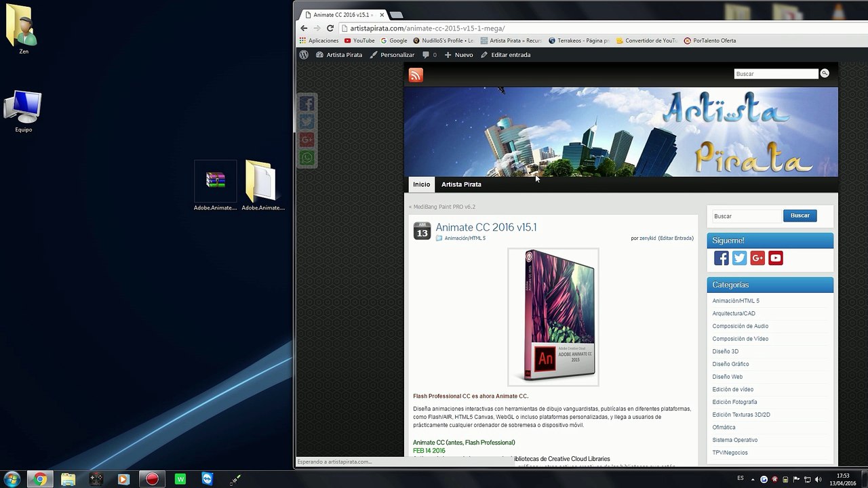Open the Sígueme Facebook icon
868x488 pixels.
721,258
